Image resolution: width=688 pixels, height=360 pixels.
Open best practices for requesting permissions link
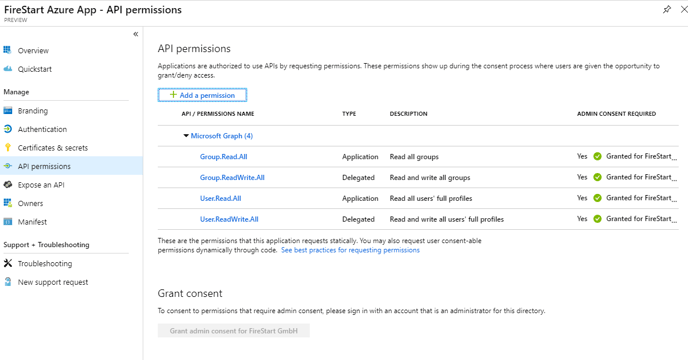click(x=350, y=250)
